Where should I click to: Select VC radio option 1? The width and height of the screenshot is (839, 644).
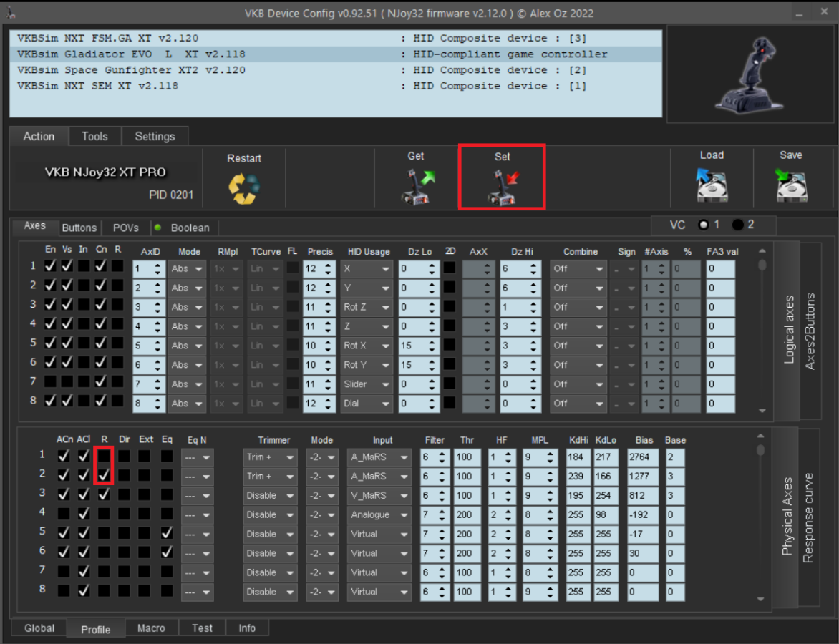[x=703, y=225]
